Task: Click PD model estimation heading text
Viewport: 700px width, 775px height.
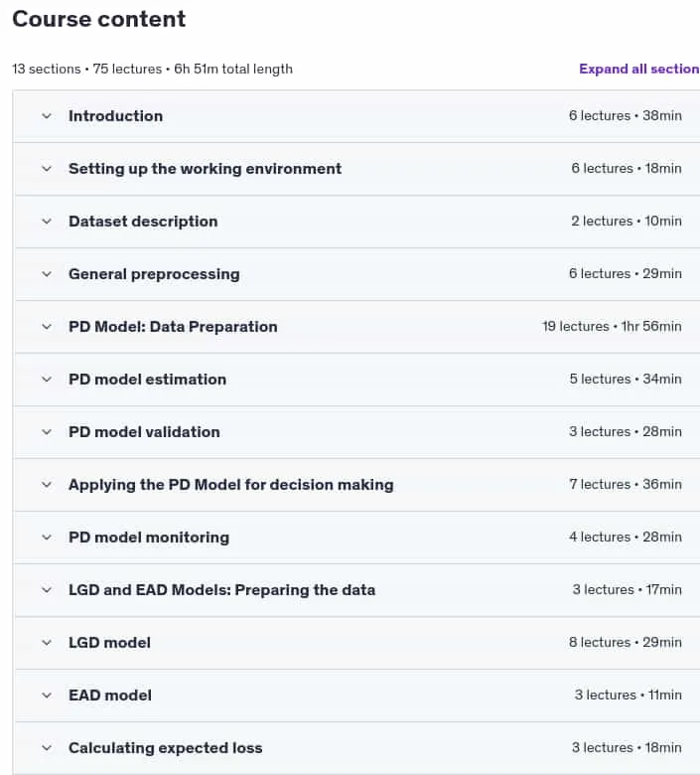Action: click(x=147, y=380)
